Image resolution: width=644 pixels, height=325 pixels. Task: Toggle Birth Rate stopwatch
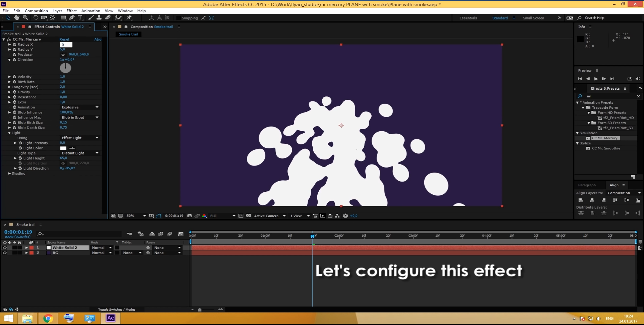coord(14,82)
